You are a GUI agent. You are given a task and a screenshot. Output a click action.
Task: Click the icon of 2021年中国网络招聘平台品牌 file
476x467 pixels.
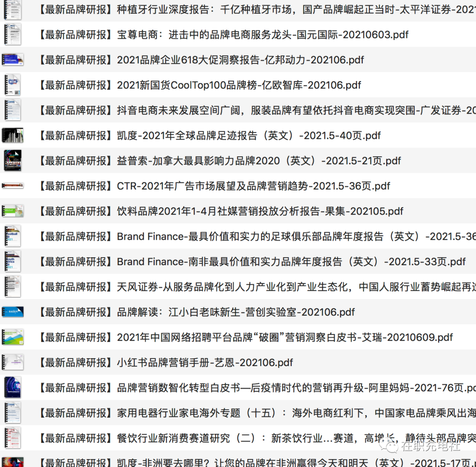tap(12, 337)
